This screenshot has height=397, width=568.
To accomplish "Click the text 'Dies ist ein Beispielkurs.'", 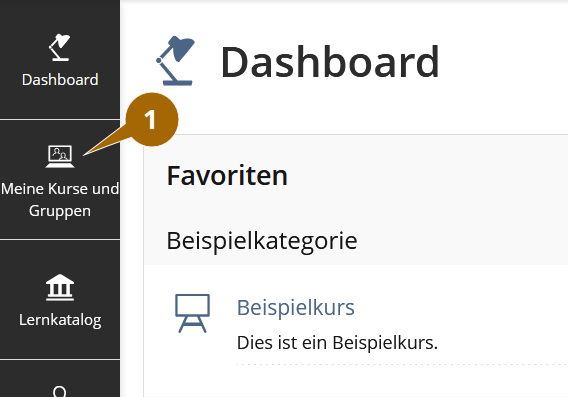I will (x=337, y=342).
